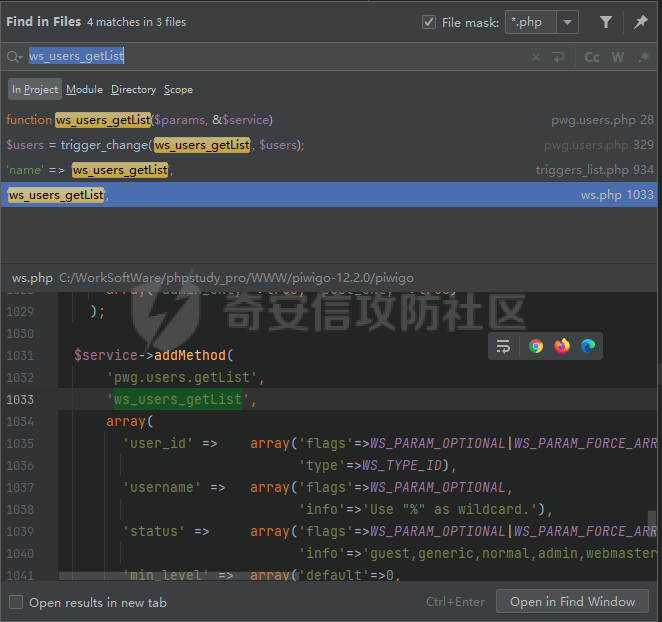Expand the File mask dropdown arrow
The image size is (662, 622).
(x=567, y=22)
